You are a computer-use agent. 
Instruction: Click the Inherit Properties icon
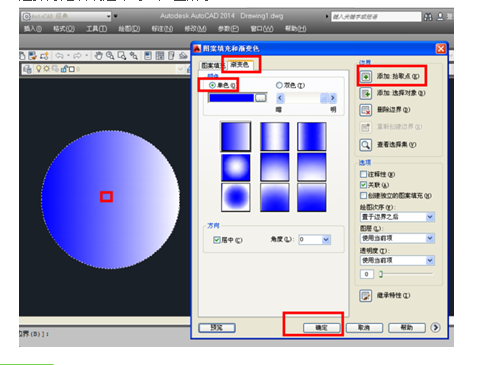click(x=366, y=296)
